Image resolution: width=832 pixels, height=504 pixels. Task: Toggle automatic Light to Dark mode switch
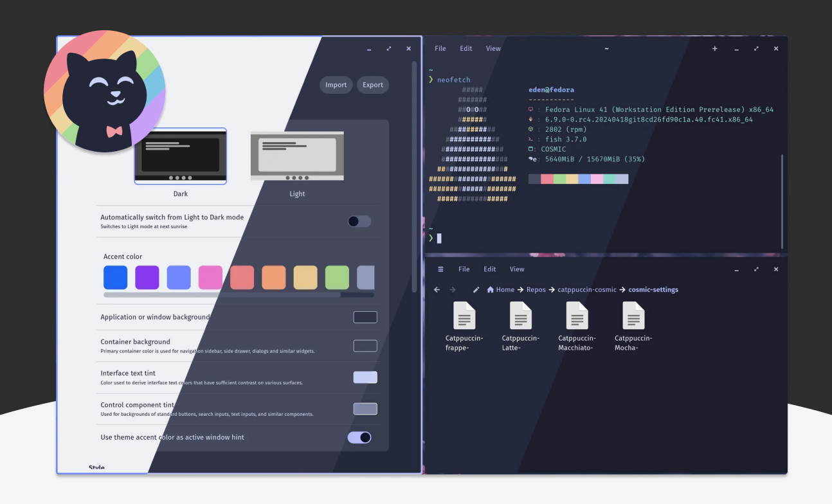point(359,221)
